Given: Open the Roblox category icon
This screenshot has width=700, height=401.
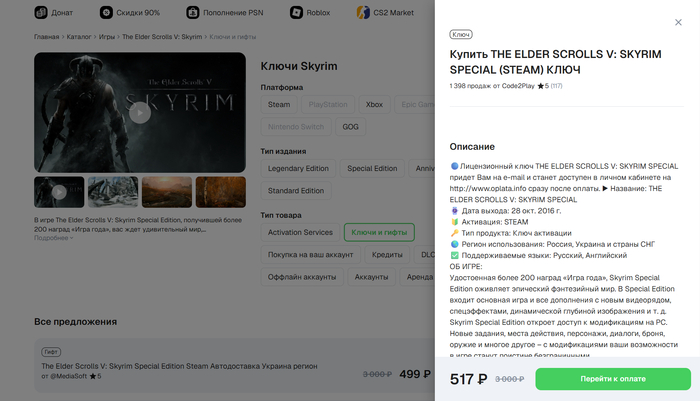Looking at the screenshot, I should 296,13.
